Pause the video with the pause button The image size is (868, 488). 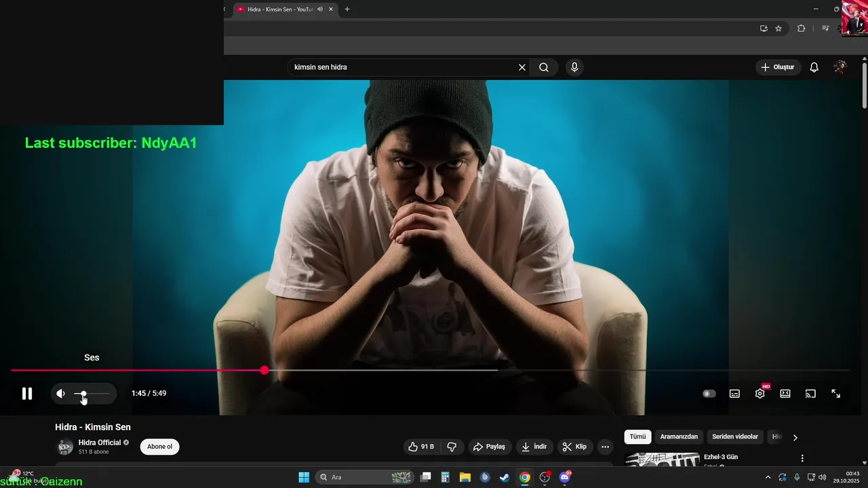[x=27, y=394]
